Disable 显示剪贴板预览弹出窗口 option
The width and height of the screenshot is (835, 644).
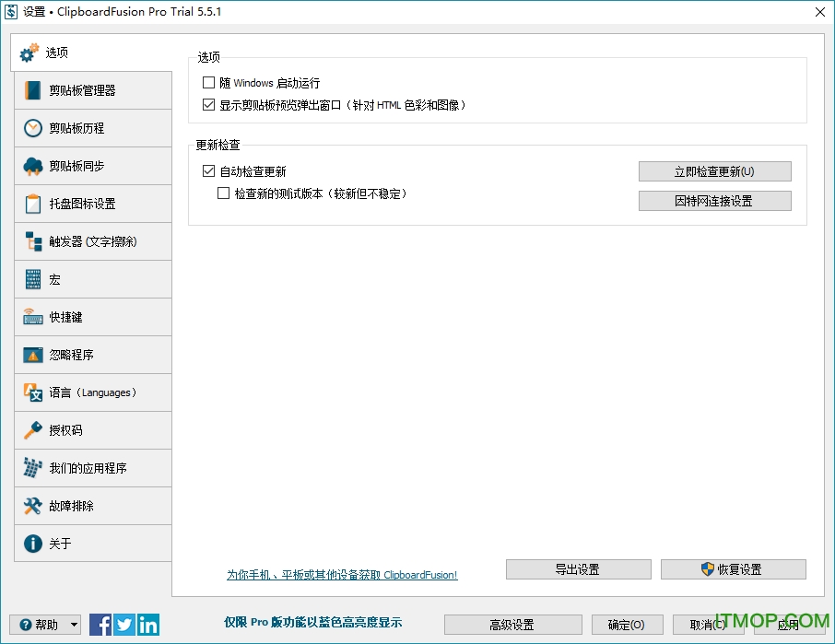point(207,104)
